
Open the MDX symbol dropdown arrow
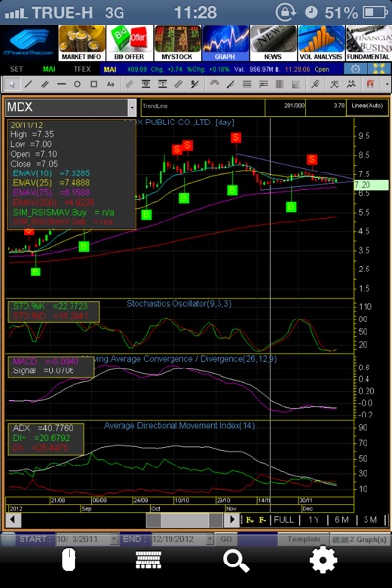click(132, 107)
